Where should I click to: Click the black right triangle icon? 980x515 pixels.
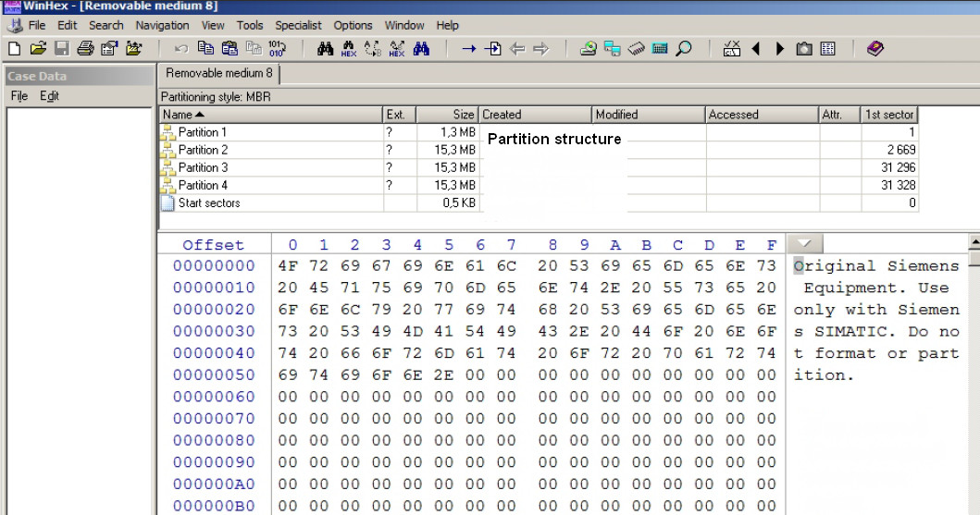[x=780, y=49]
